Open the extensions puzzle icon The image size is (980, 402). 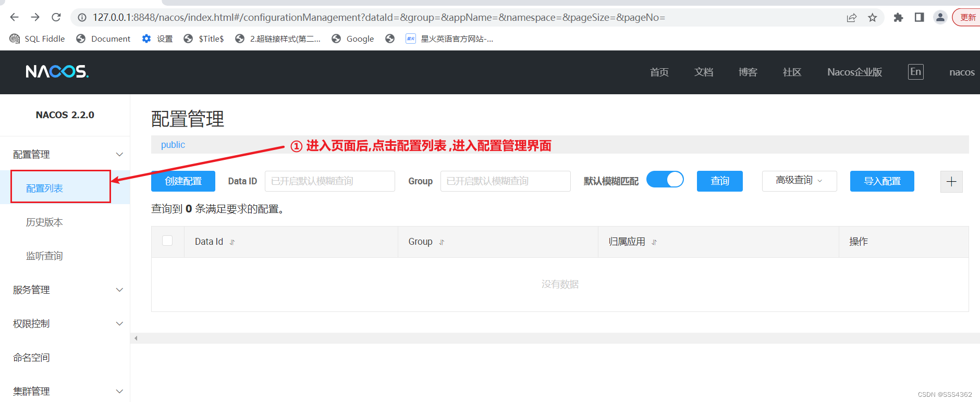click(x=898, y=18)
